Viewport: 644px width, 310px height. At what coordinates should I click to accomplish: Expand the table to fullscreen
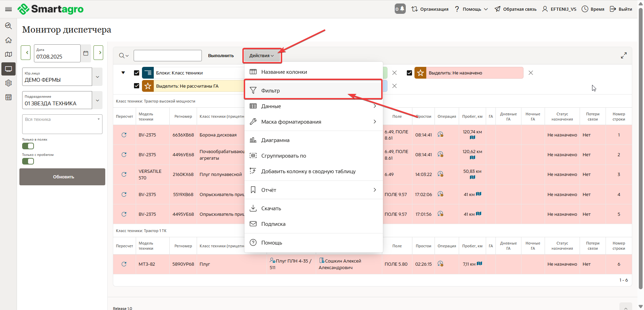(624, 55)
